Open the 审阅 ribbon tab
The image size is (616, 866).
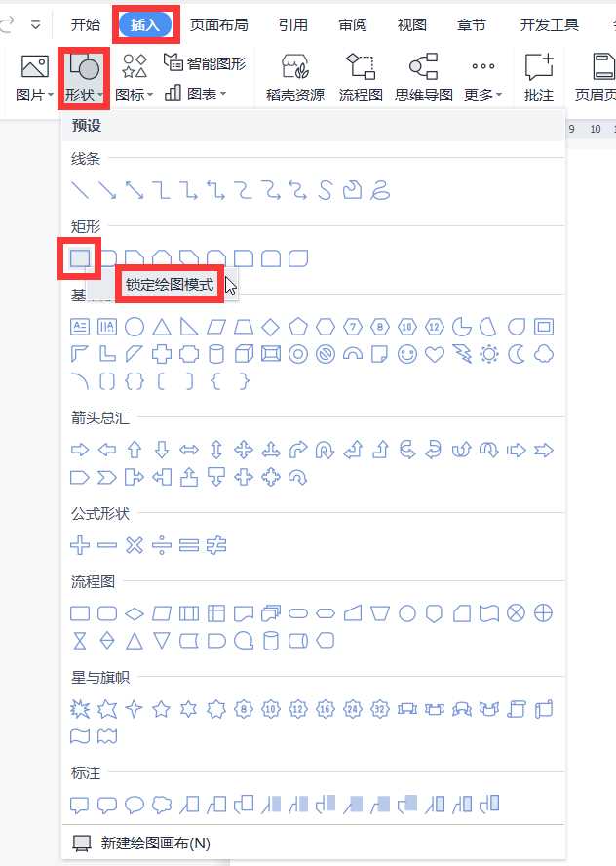353,24
